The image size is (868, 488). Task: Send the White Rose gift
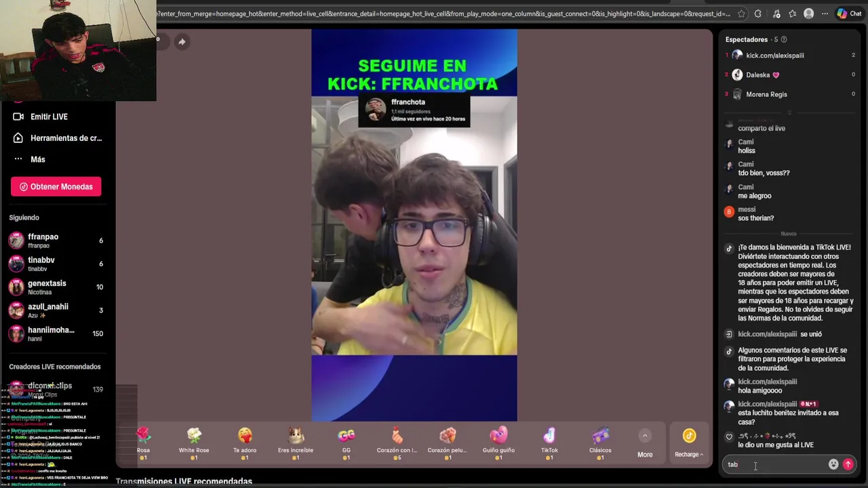(194, 444)
